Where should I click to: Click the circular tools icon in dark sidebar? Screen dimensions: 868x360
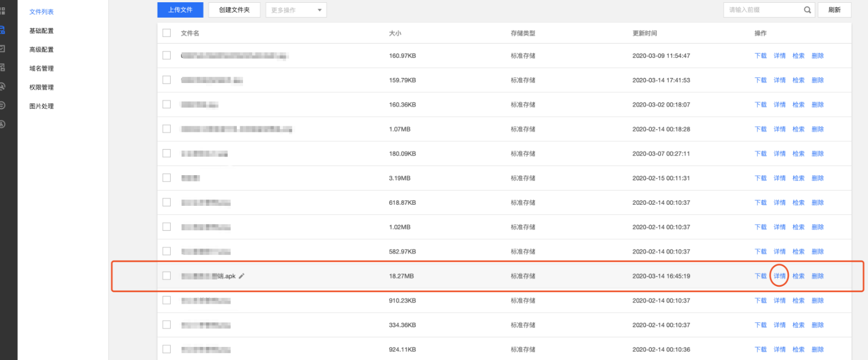click(2, 86)
